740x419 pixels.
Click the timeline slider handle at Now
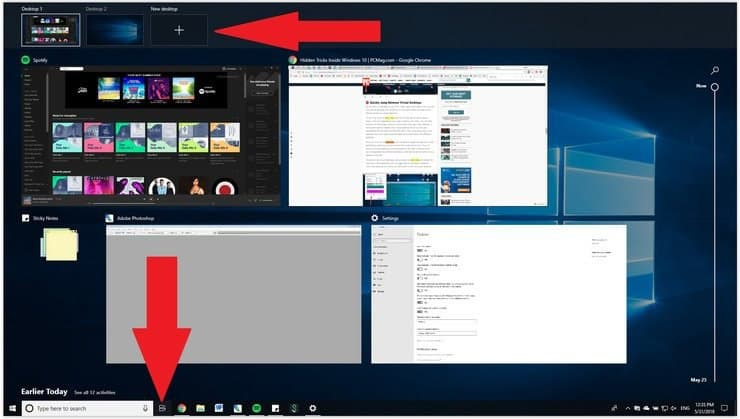(715, 88)
